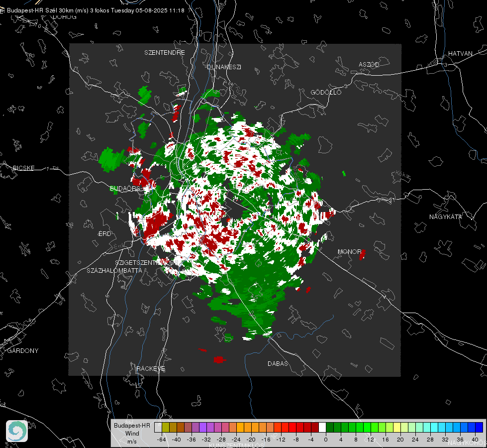Select the olive-yellow legend swatch above -64
The width and height of the screenshot is (487, 448).
tap(166, 427)
